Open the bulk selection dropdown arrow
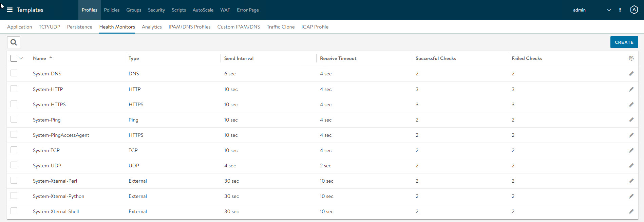Viewport: 644px width, 222px height. click(x=21, y=58)
